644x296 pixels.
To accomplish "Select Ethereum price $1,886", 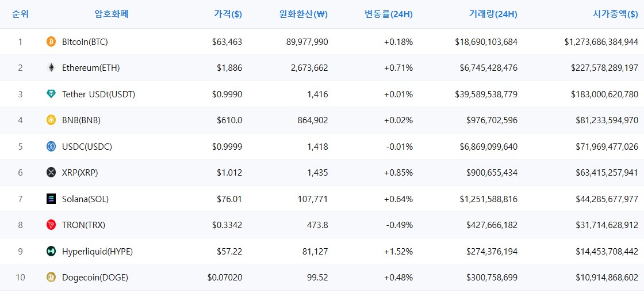I will [x=229, y=68].
